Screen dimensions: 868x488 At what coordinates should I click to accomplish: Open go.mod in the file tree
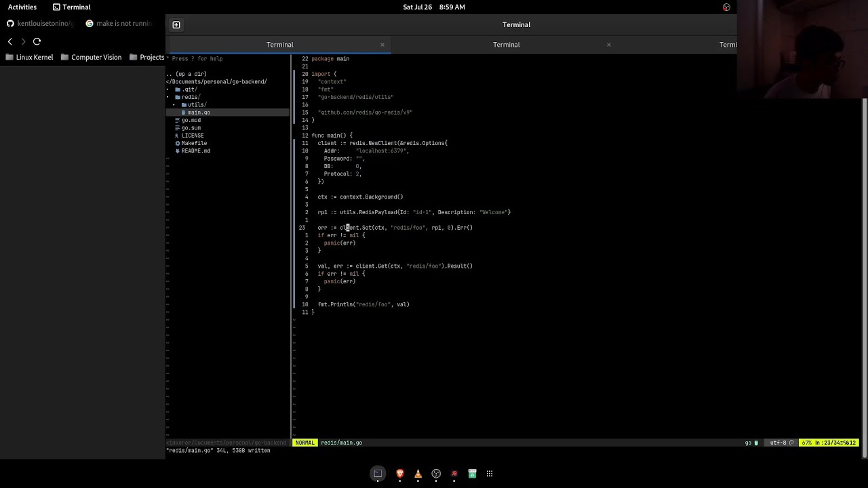(x=191, y=120)
